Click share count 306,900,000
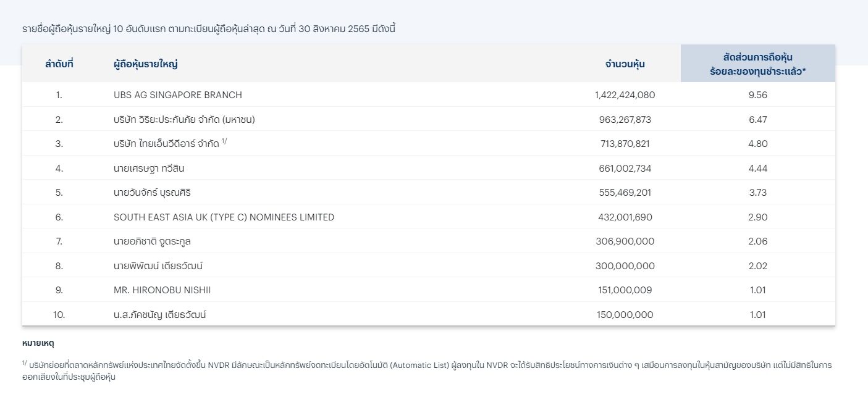 click(625, 241)
